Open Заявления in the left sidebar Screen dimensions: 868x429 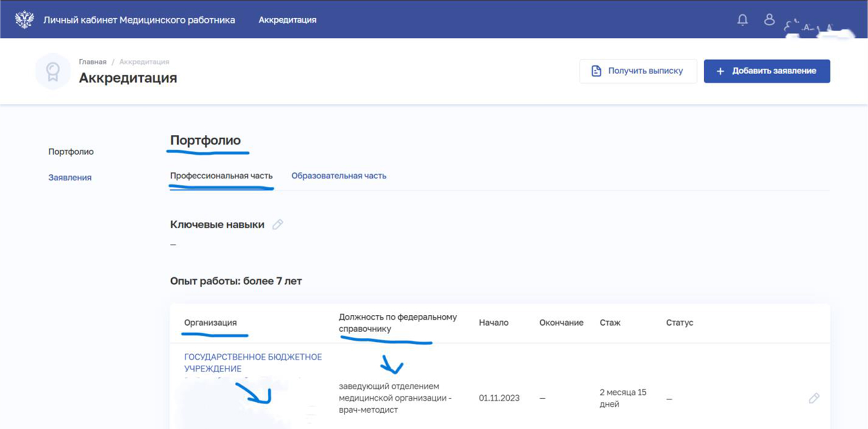(x=70, y=177)
